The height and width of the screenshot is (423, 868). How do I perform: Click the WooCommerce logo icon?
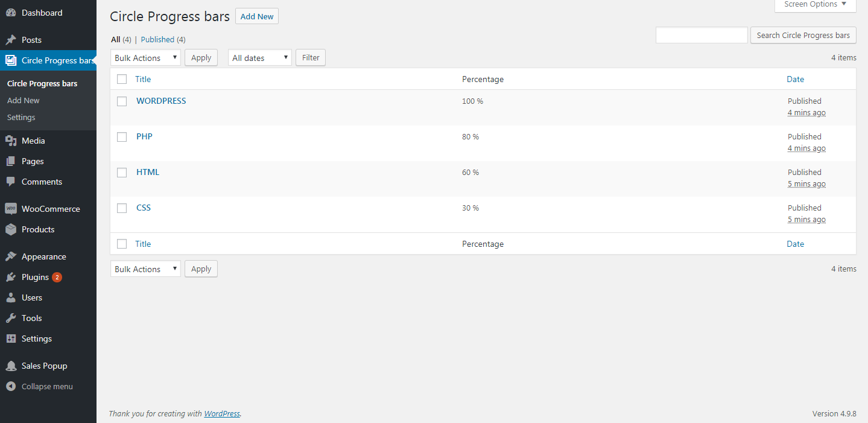tap(11, 209)
